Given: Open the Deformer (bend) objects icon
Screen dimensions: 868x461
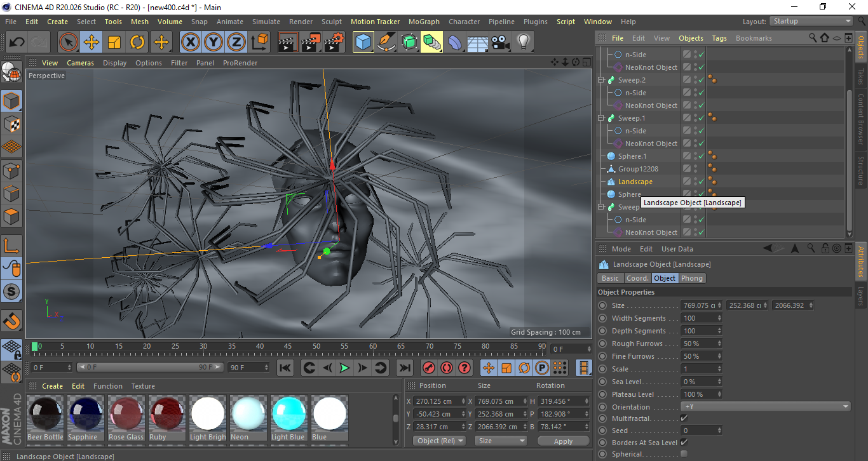Looking at the screenshot, I should click(455, 43).
